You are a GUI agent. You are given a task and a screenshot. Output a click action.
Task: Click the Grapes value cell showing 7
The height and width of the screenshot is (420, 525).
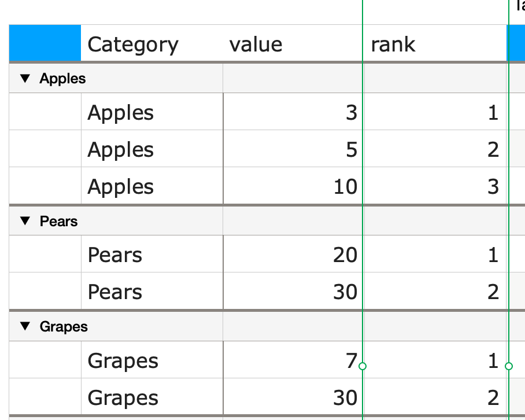(x=293, y=360)
